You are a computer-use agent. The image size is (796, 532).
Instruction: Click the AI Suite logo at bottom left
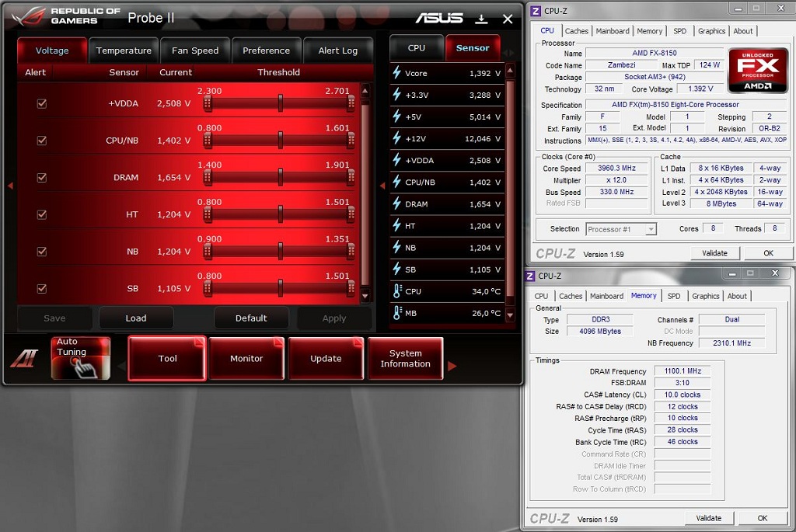pyautogui.click(x=24, y=359)
